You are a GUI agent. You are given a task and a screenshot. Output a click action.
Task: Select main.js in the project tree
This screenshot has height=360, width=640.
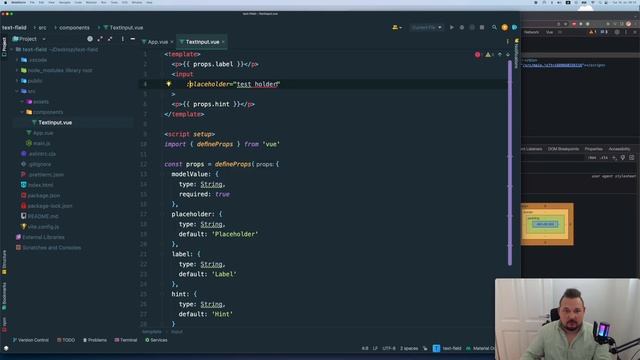(42, 143)
